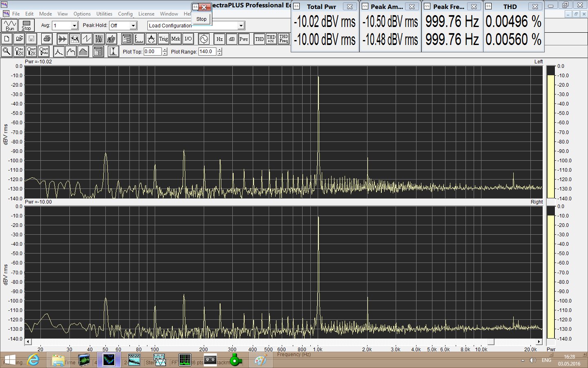The height and width of the screenshot is (368, 588).
Task: Click the floating Stop button
Action: [x=201, y=19]
